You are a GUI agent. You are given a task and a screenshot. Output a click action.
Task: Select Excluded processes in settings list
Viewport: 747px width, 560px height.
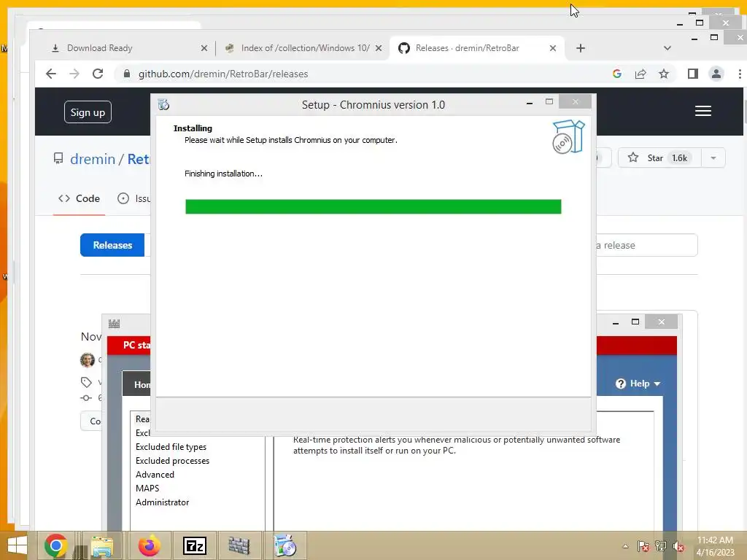[x=172, y=461]
